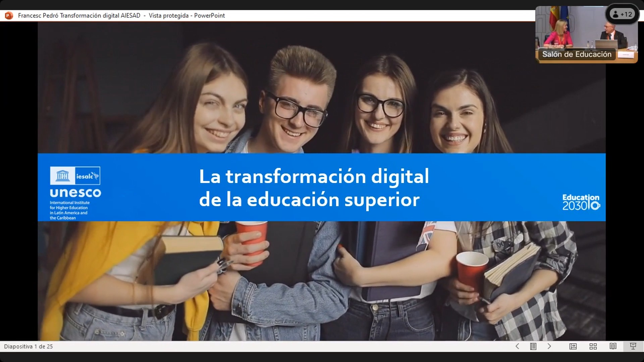Click the Vista protegida text in title
Viewport: 644px width, 362px height.
168,15
